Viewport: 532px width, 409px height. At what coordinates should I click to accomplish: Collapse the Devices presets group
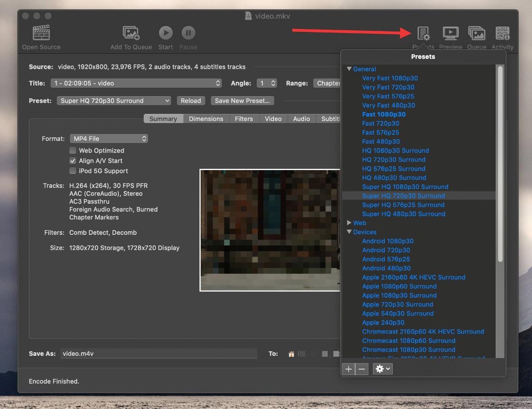coord(349,232)
